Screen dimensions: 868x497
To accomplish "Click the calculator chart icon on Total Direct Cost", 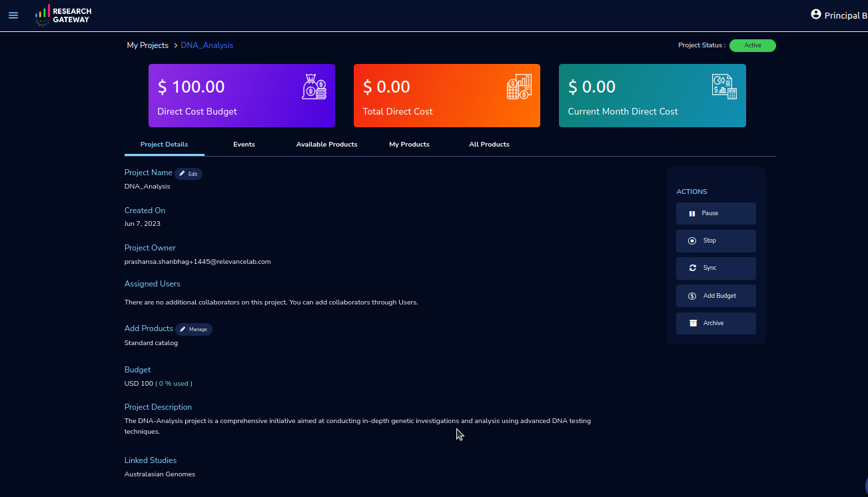I will (x=519, y=87).
